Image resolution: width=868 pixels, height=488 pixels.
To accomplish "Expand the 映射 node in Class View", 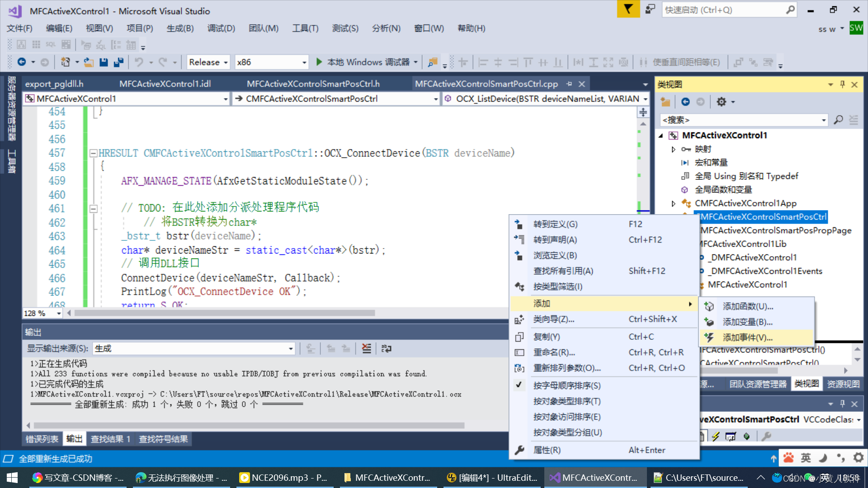I will (x=673, y=149).
